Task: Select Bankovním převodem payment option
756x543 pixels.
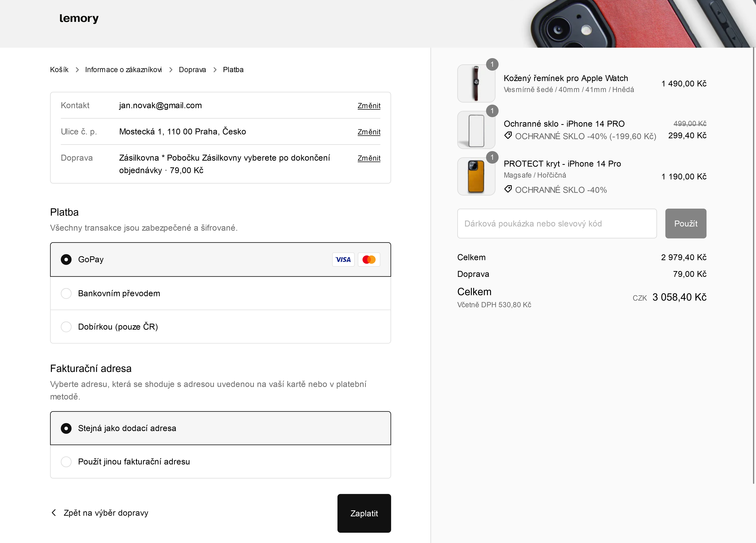Action: pyautogui.click(x=220, y=293)
